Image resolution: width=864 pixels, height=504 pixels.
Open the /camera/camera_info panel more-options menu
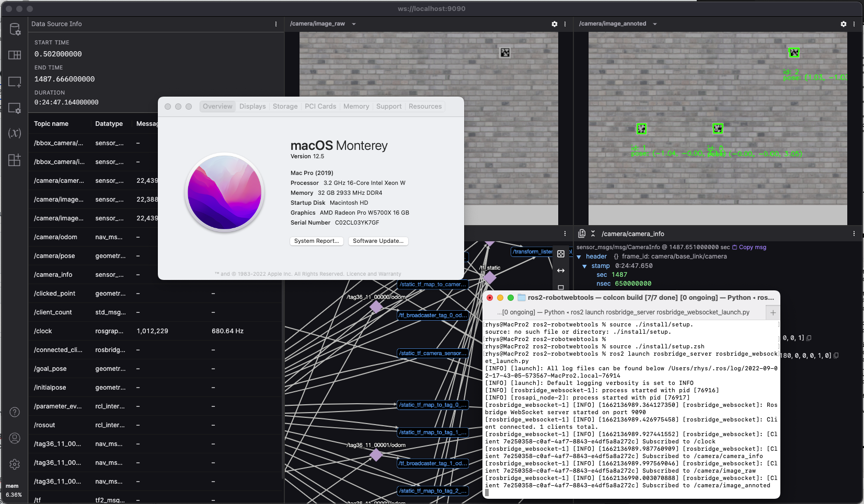pos(854,233)
